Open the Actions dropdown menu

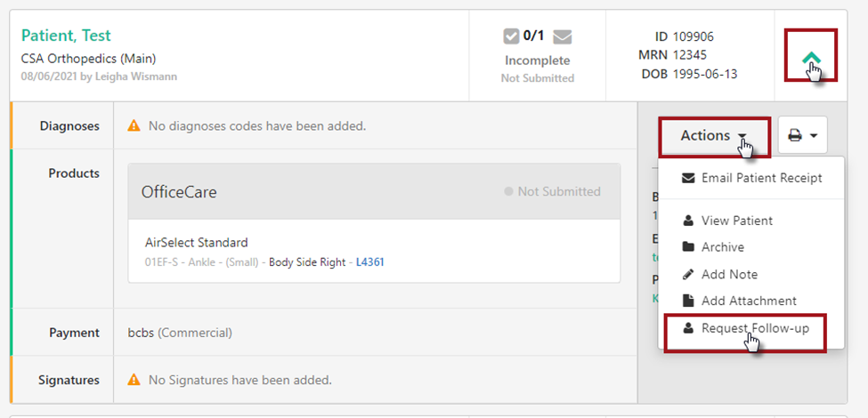pos(714,135)
